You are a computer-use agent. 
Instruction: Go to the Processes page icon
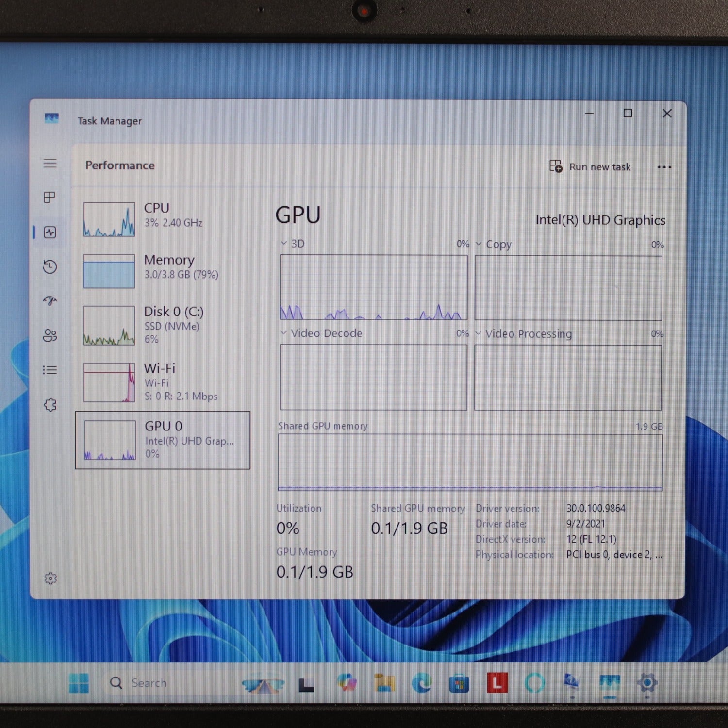point(50,197)
